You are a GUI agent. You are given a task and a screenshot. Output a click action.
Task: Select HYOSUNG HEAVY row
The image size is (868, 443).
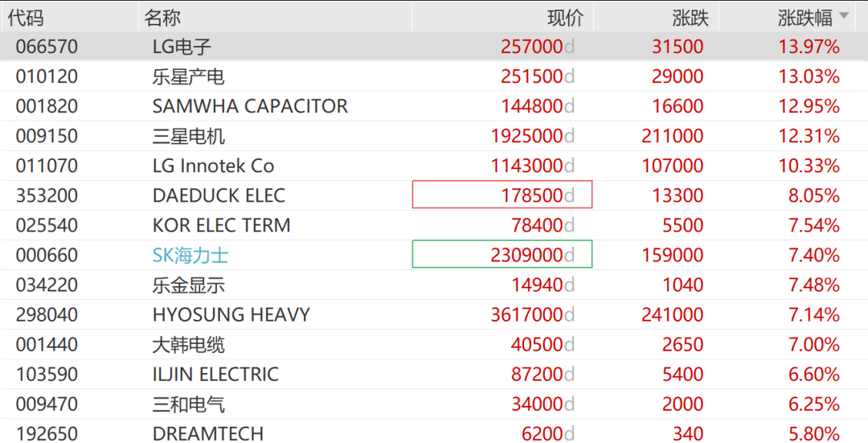click(434, 314)
